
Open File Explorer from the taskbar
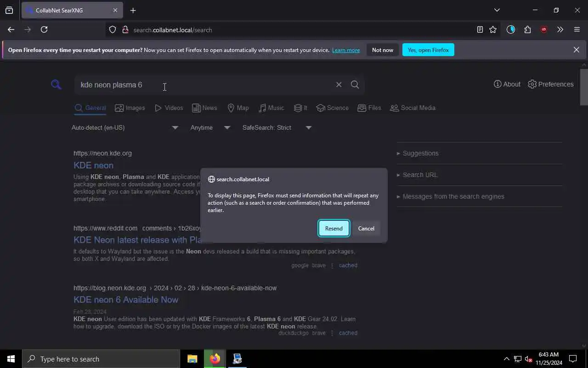pos(192,359)
